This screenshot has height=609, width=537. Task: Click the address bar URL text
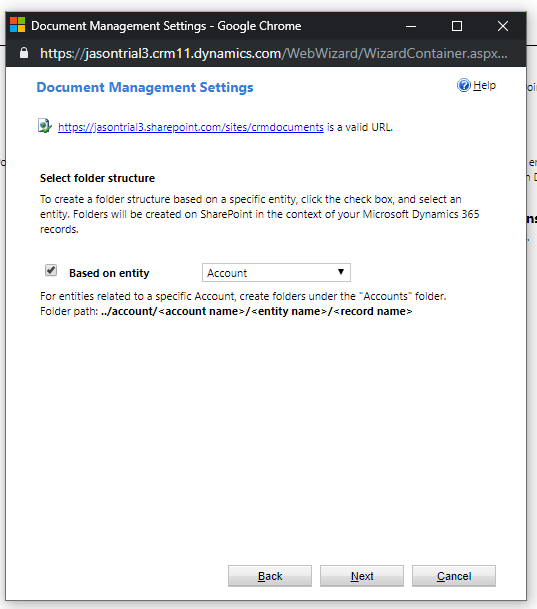tap(274, 53)
